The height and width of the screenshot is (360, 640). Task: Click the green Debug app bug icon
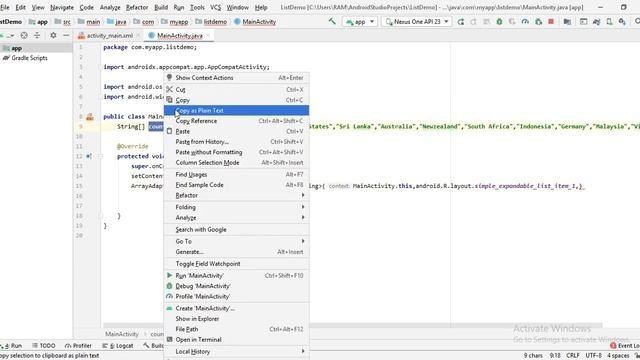pyautogui.click(x=499, y=22)
